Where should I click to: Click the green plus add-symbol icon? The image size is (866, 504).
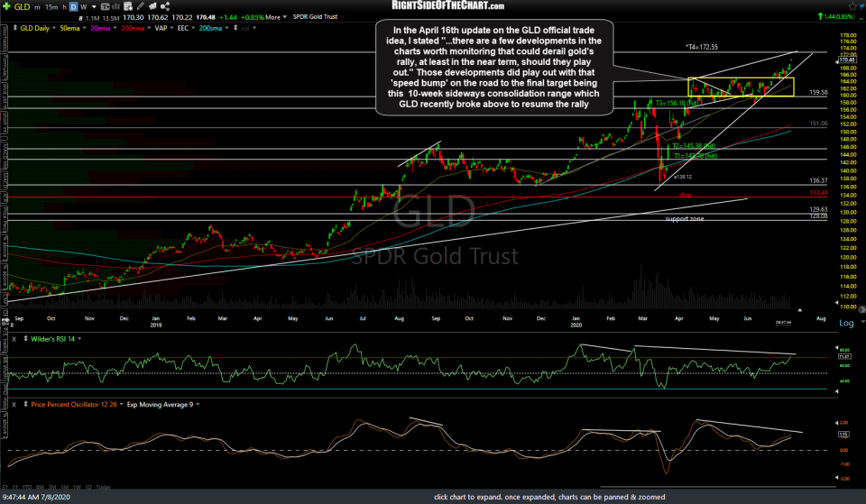6,6
